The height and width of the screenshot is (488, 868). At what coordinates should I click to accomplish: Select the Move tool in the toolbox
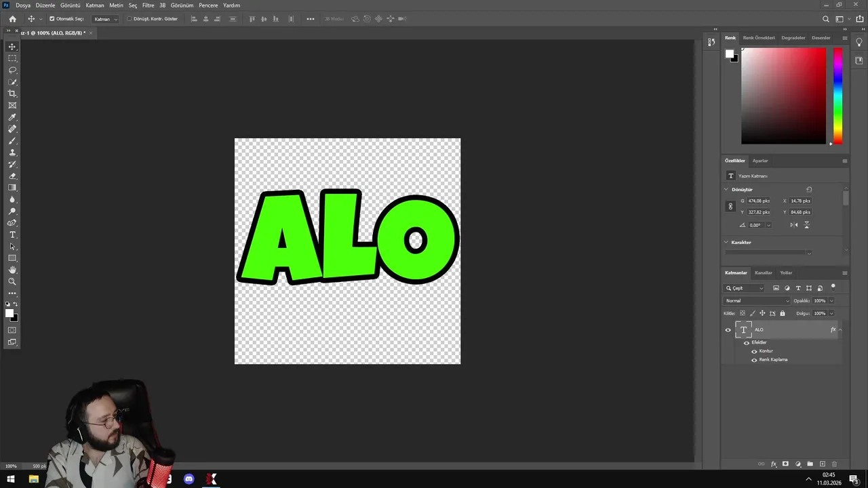tap(12, 47)
